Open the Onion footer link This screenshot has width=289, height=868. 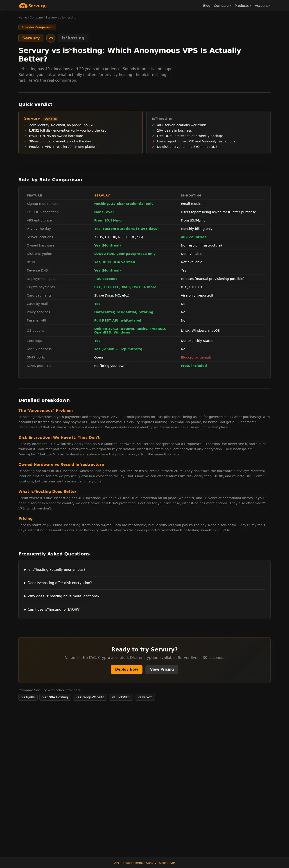(x=163, y=863)
